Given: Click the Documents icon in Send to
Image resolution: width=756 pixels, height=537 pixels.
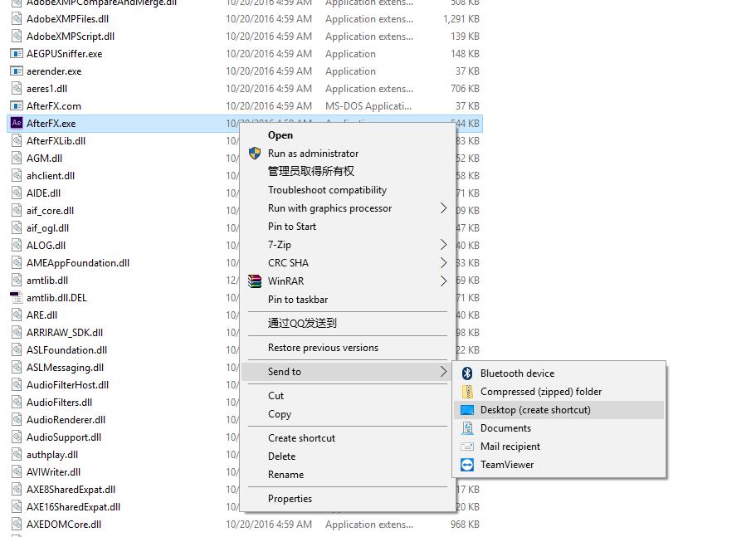Looking at the screenshot, I should pyautogui.click(x=467, y=428).
